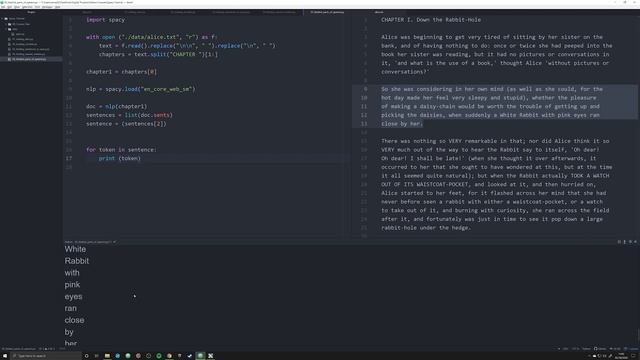This screenshot has height=360, width=640.
Task: Open GitHub panel from status bar
Action: [600, 349]
